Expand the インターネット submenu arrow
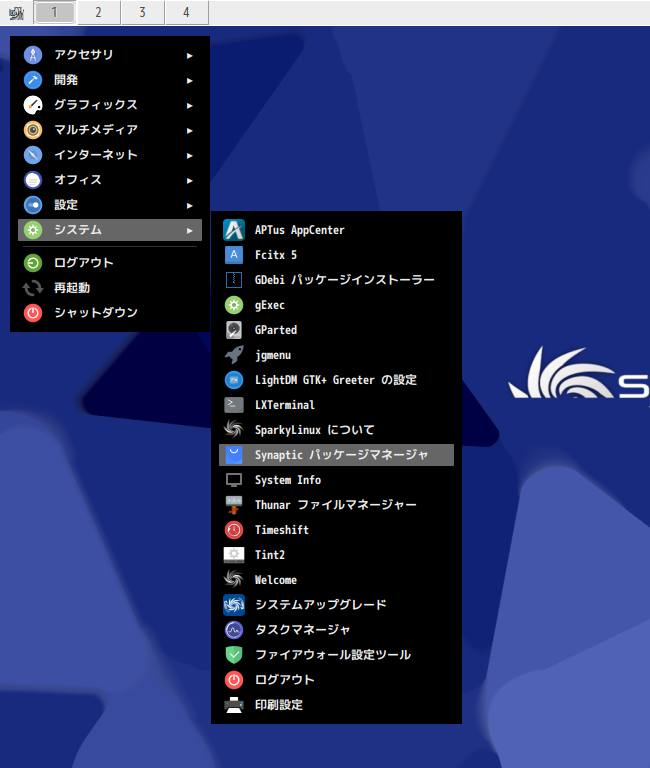This screenshot has width=650, height=768. (190, 155)
